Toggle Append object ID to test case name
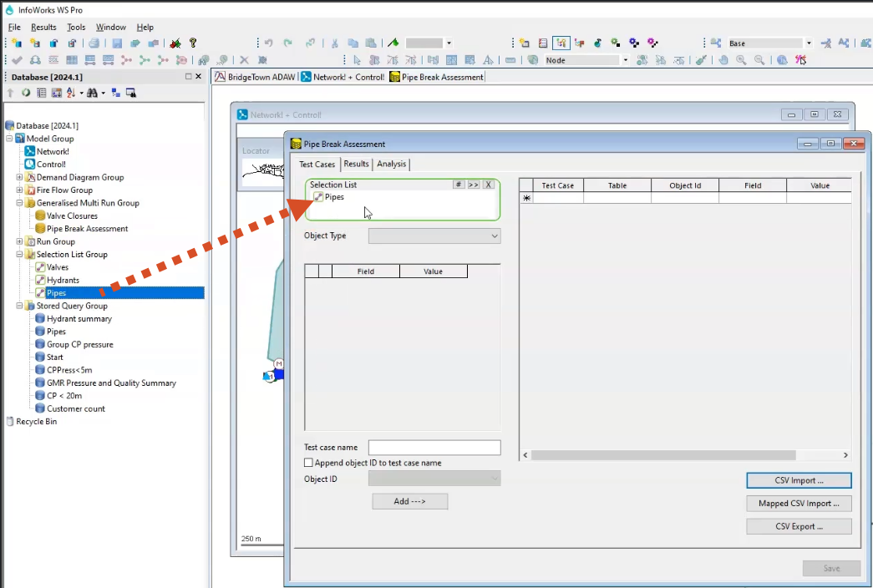This screenshot has height=588, width=873. point(308,463)
